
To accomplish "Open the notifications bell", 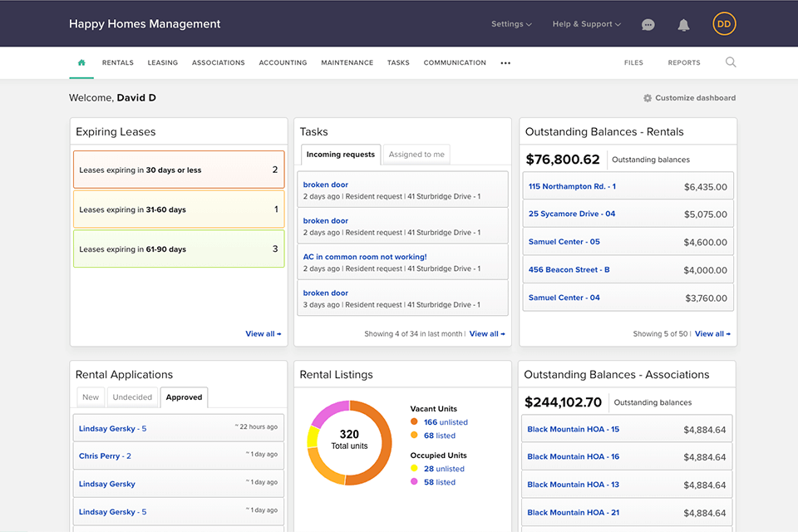I will coord(683,25).
